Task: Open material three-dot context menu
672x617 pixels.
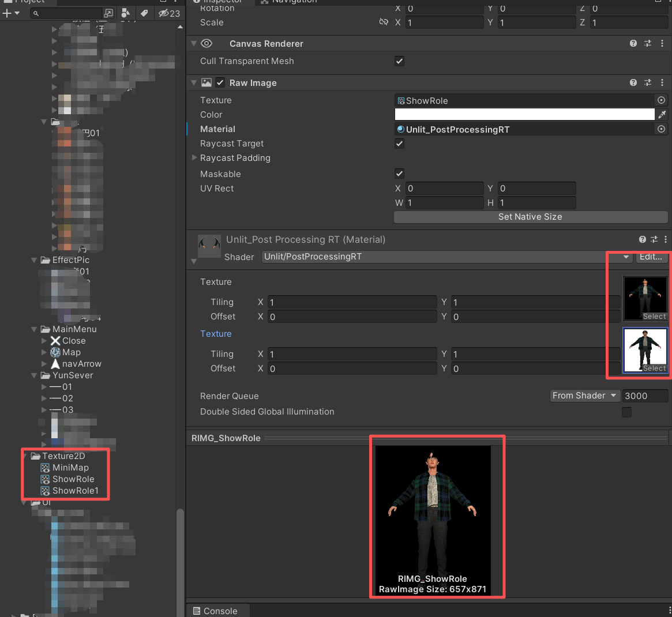Action: click(665, 239)
